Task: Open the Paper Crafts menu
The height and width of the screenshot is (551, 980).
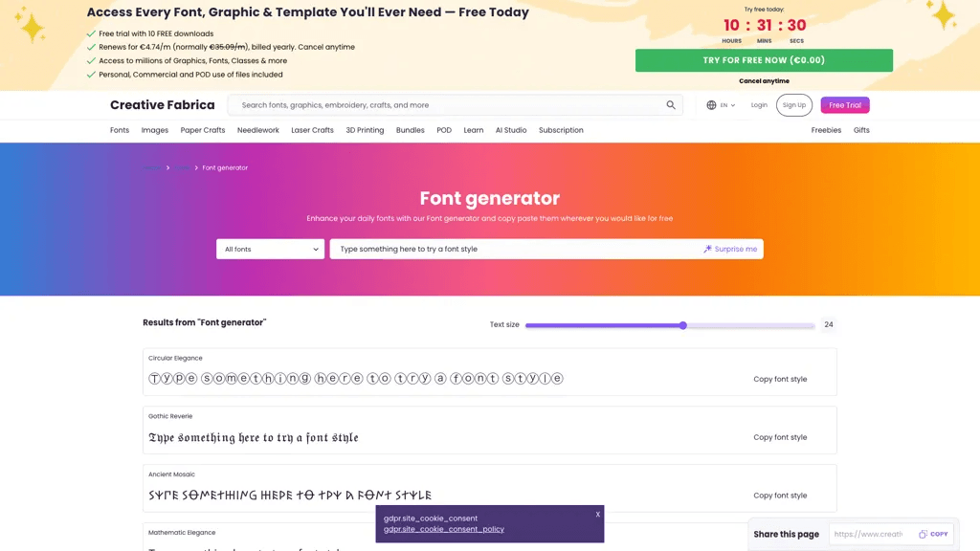Action: click(x=203, y=130)
